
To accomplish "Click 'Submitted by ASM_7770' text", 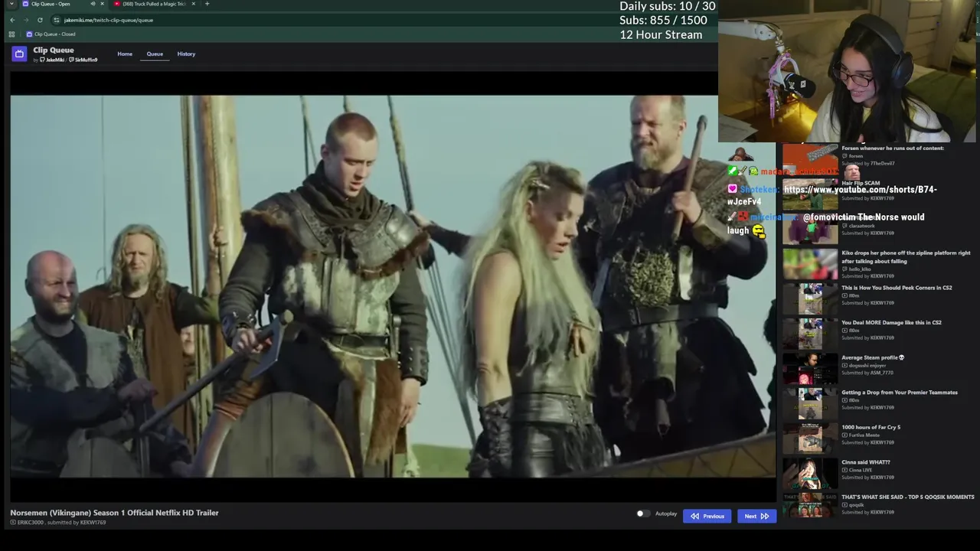I will [867, 373].
